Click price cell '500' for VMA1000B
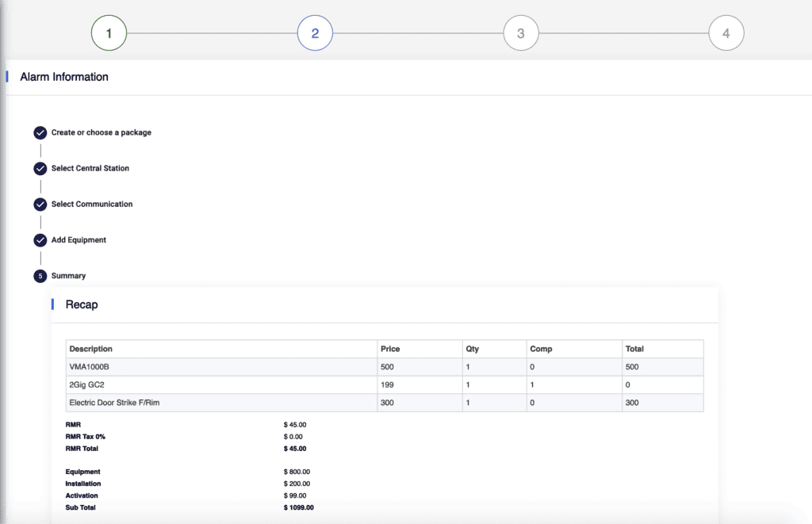 (x=419, y=366)
